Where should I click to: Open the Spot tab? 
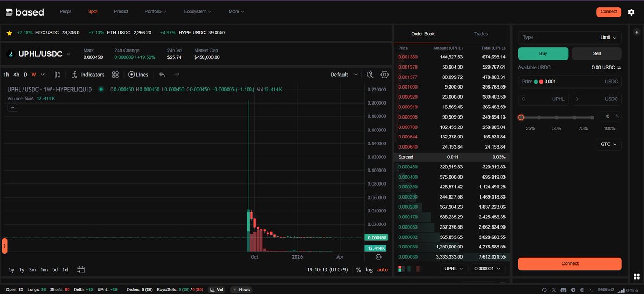point(93,11)
